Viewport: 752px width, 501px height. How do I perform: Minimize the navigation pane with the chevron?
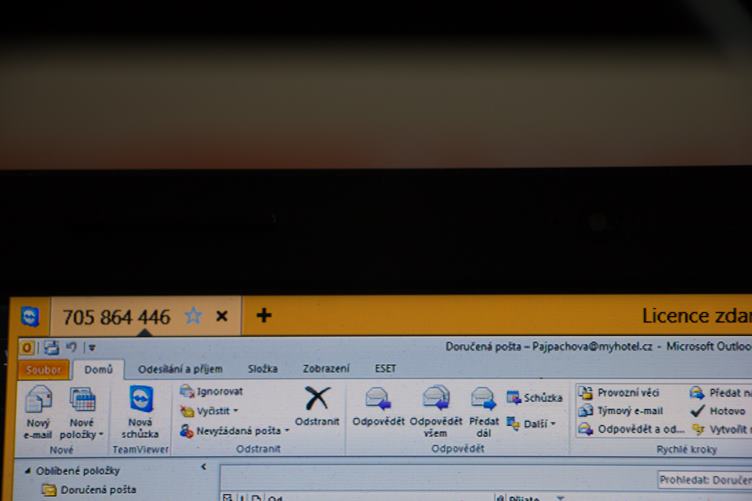tap(204, 466)
